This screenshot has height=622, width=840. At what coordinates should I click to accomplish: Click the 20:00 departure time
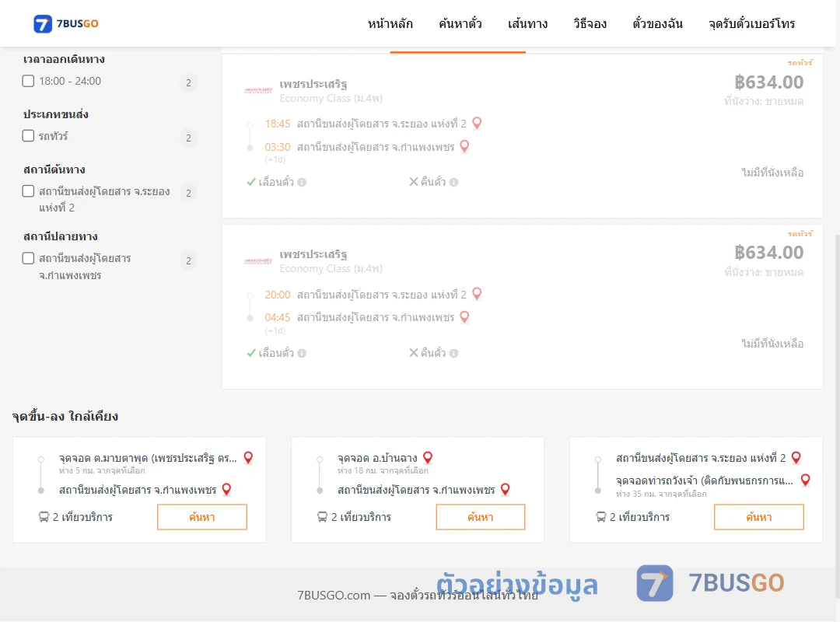(x=277, y=295)
